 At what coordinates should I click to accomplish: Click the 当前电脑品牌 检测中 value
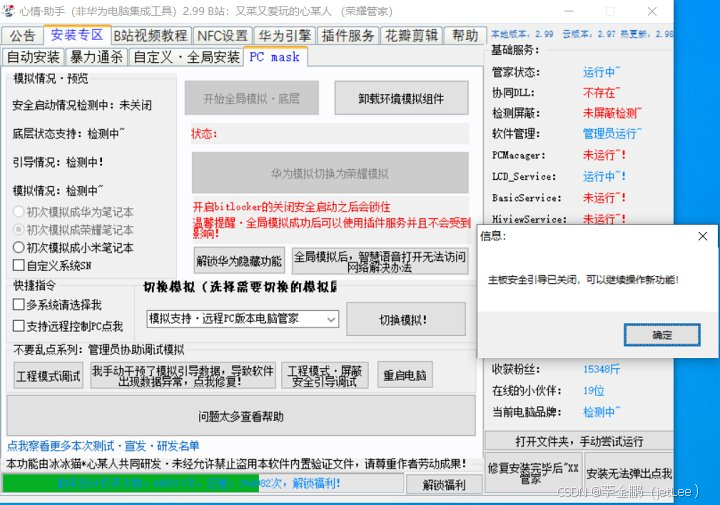pyautogui.click(x=602, y=412)
